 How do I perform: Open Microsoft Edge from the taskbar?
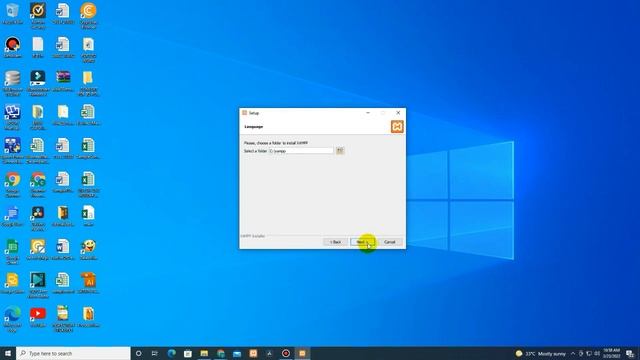(171, 353)
